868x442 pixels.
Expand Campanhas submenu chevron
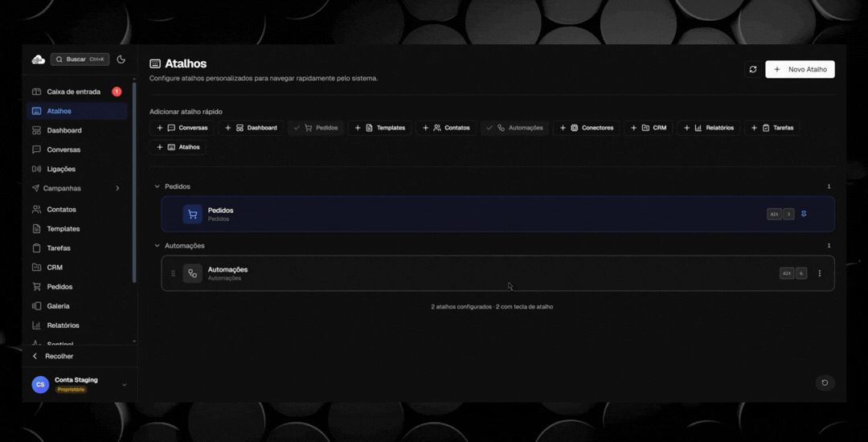(117, 189)
